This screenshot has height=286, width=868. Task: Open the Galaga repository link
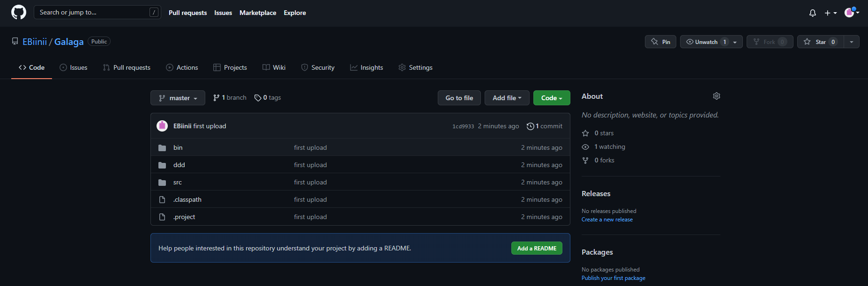(69, 42)
